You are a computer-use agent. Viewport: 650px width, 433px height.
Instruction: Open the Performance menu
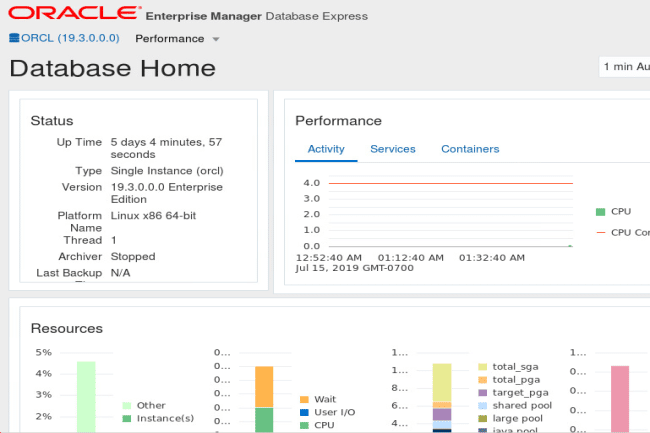[x=170, y=39]
